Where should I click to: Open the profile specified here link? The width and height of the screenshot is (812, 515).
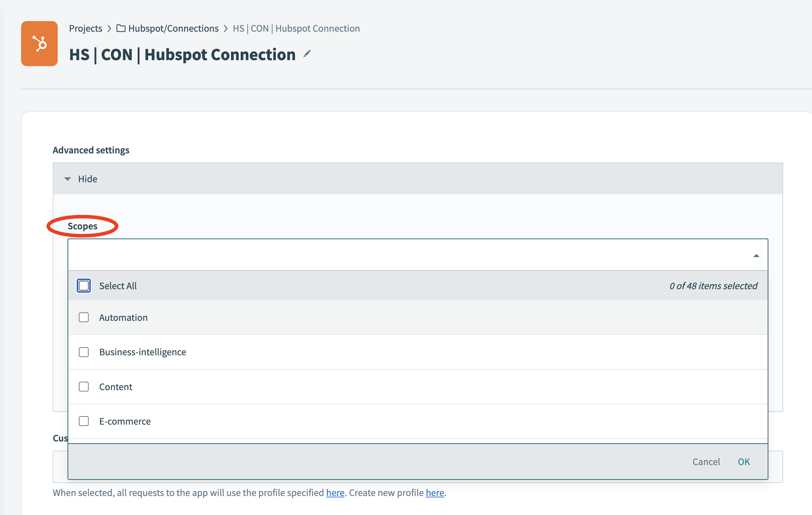coord(335,492)
